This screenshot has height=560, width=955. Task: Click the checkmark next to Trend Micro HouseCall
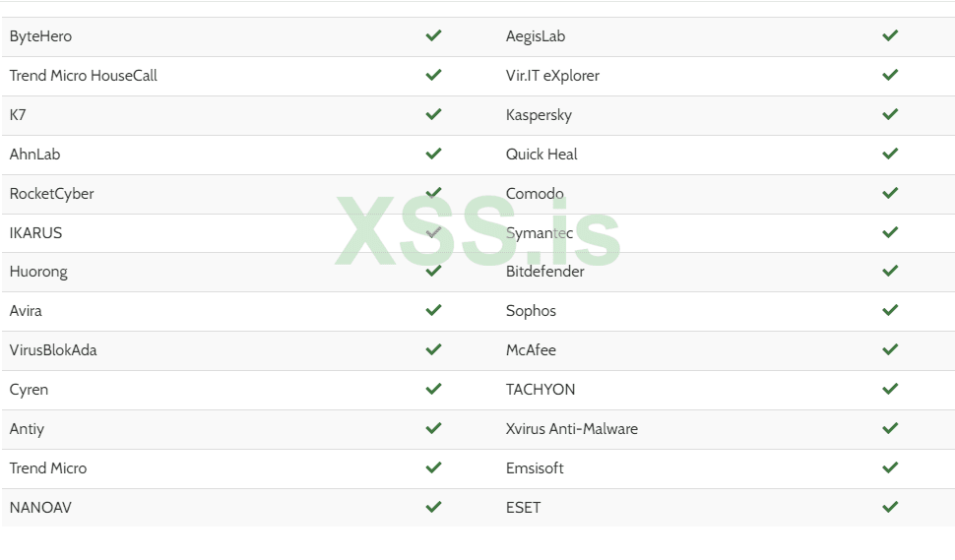(433, 75)
